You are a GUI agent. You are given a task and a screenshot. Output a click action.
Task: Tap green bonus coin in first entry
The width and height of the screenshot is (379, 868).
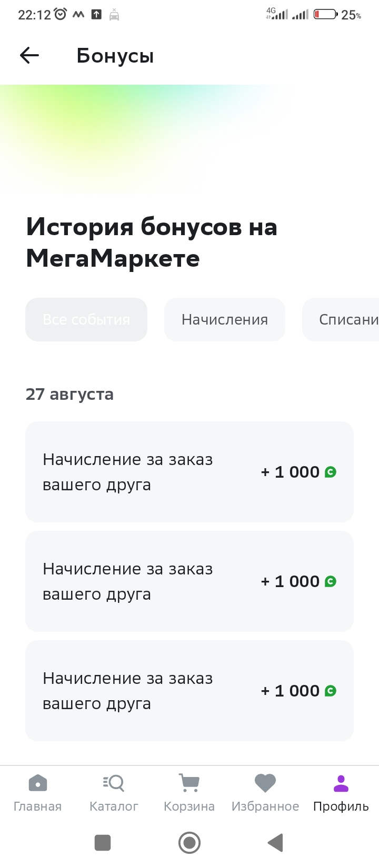(331, 472)
